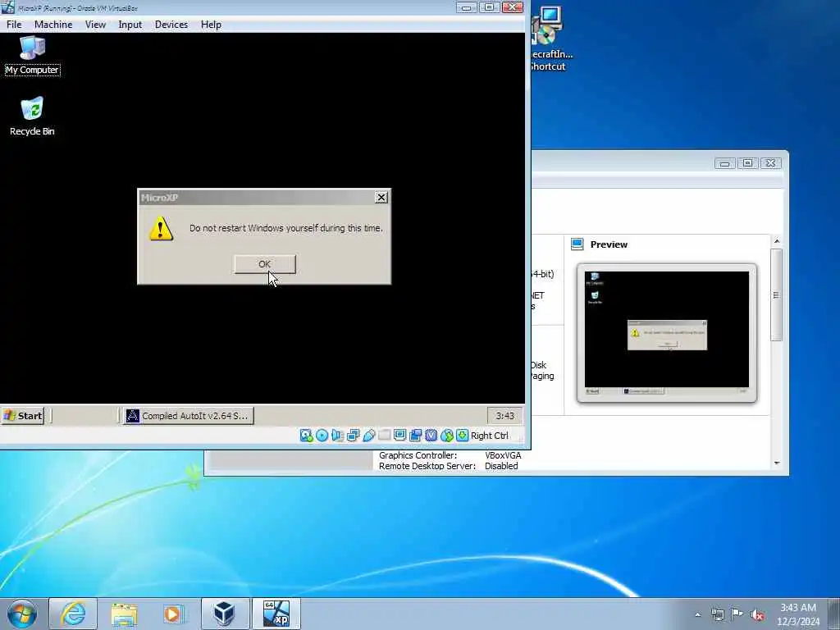Click the warning icon in MicroXP dialog
The width and height of the screenshot is (840, 630).
(x=161, y=229)
